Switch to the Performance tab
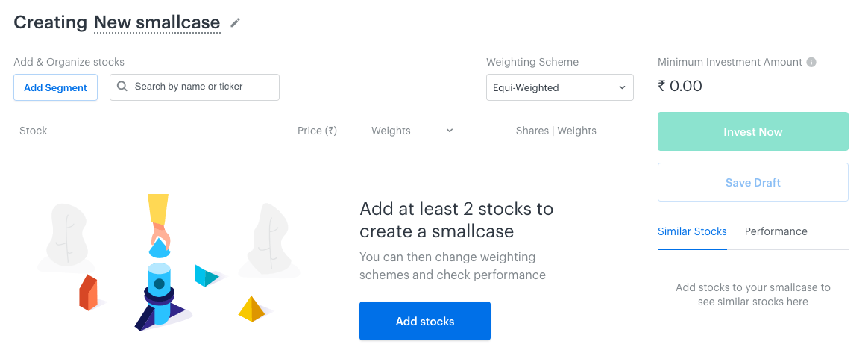Screen dimensions: 868x356 coord(776,231)
